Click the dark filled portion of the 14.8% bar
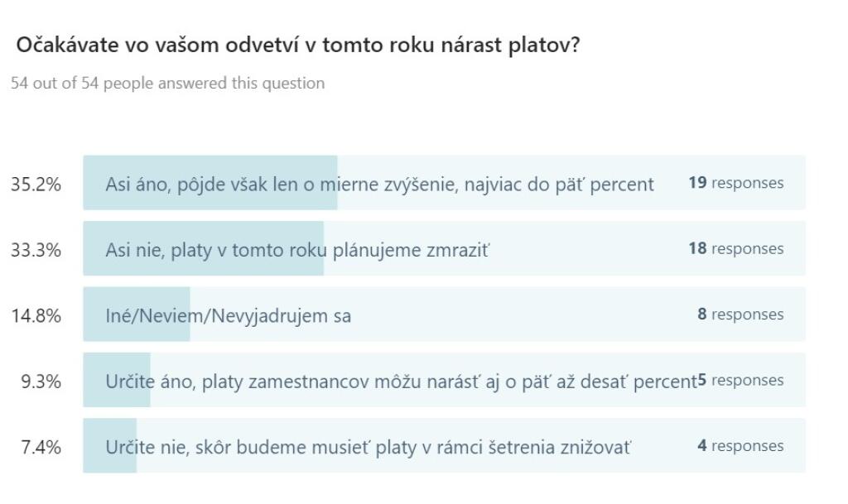 pos(137,314)
